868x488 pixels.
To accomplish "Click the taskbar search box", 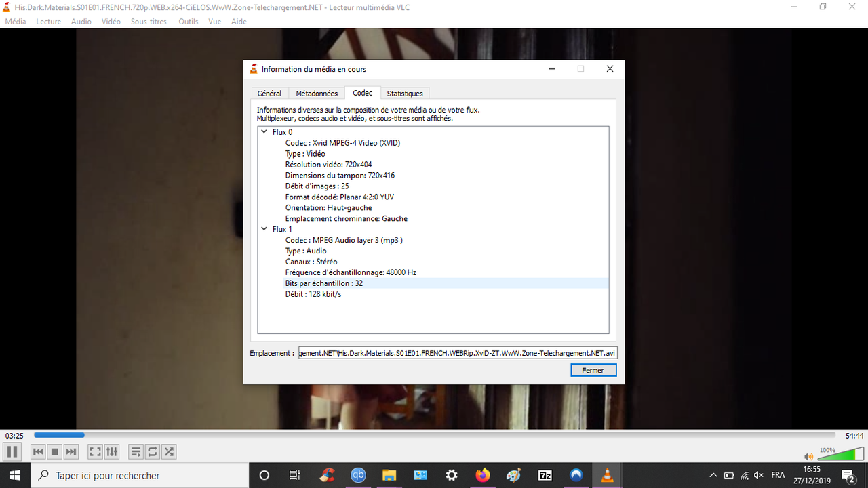I will [x=139, y=475].
